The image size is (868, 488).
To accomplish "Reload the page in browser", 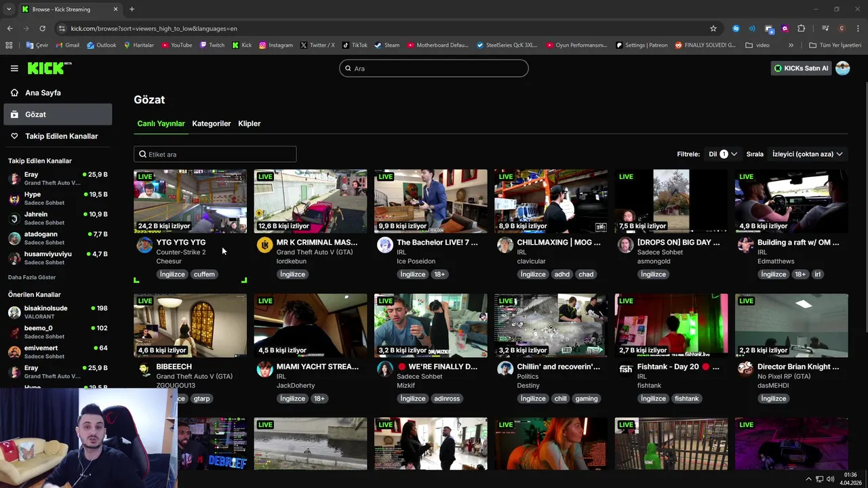I will [42, 28].
